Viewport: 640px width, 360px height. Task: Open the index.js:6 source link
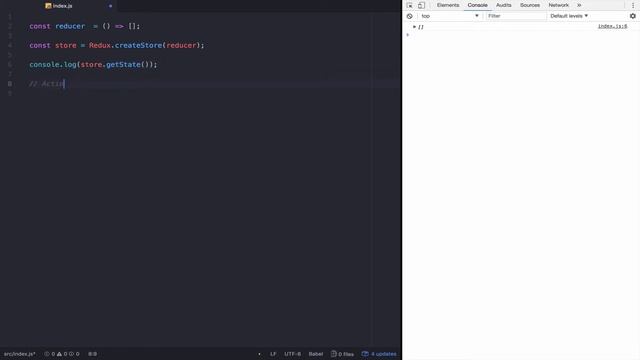[x=612, y=26]
